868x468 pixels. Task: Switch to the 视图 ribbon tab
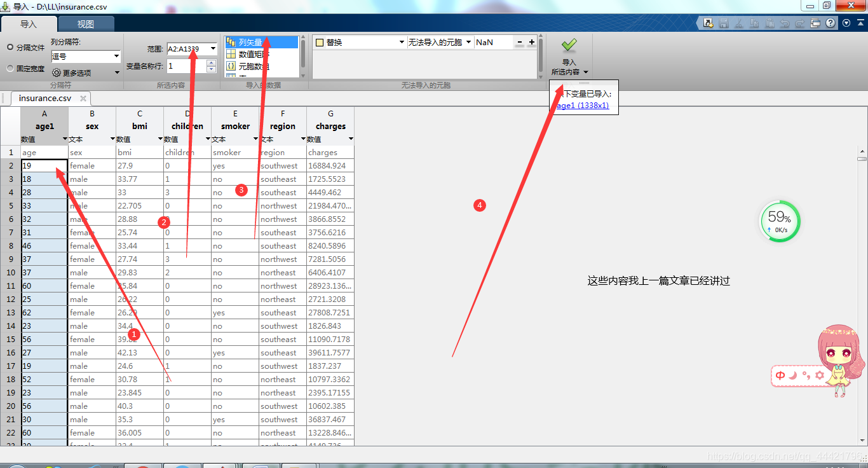86,24
